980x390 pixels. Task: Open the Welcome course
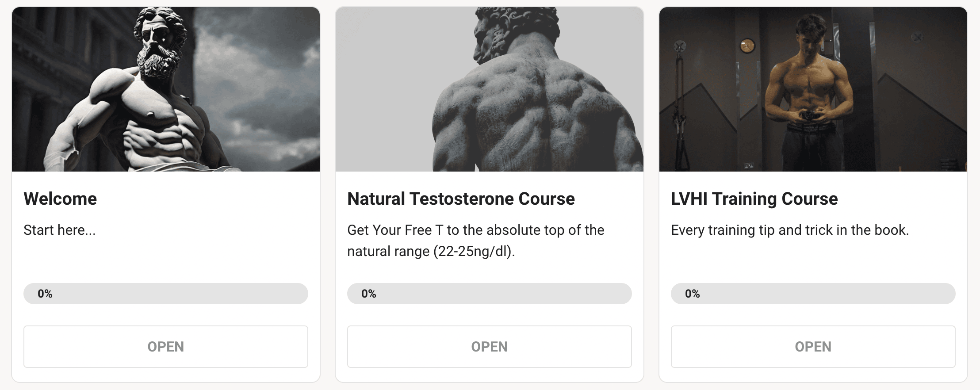[165, 347]
